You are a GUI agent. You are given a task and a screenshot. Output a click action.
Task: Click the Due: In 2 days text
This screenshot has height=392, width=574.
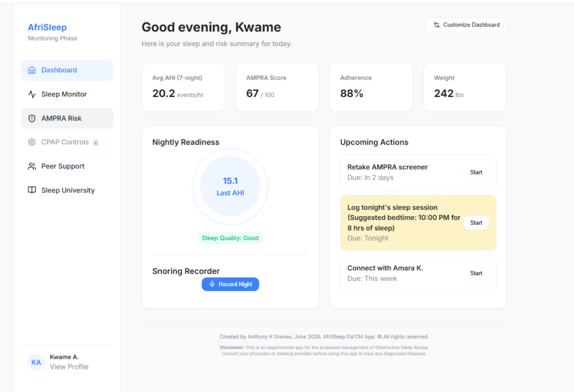[370, 178]
